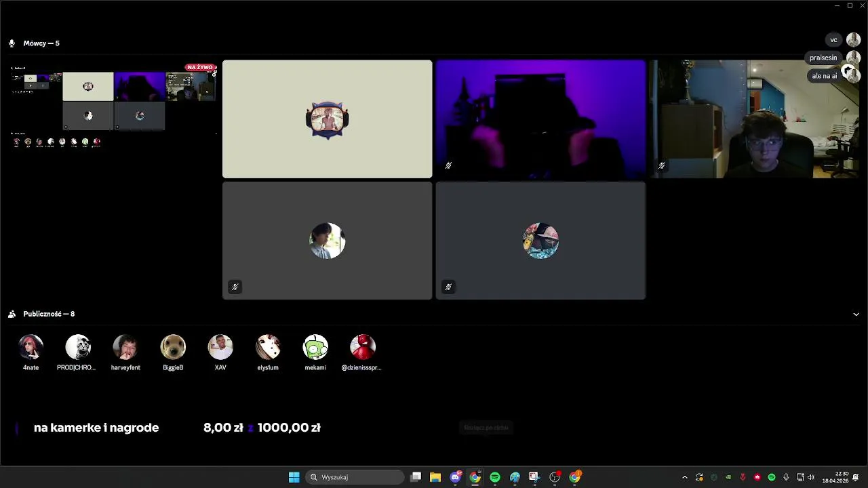Image resolution: width=868 pixels, height=488 pixels.
Task: Click muted mic icon on headphones webcam tile
Action: tap(662, 165)
